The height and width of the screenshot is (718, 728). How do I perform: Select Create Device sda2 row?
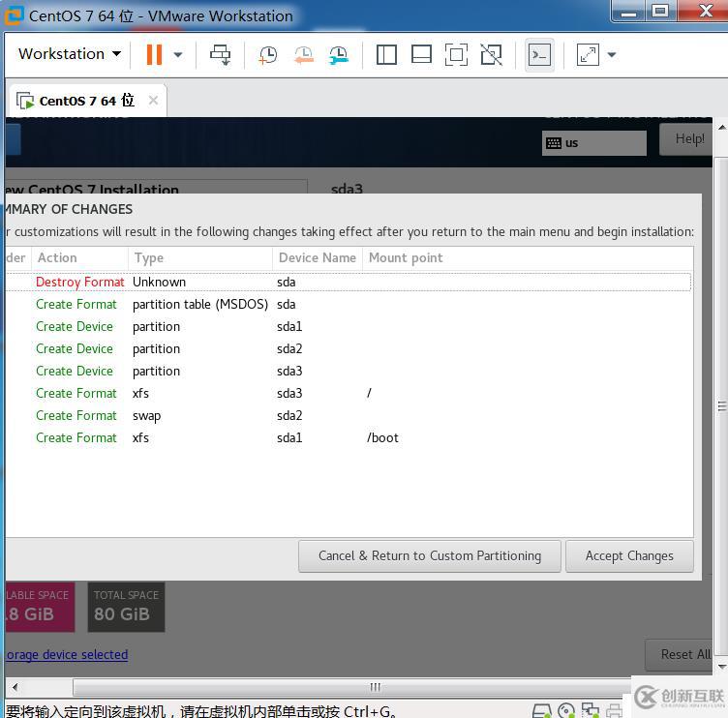(349, 349)
